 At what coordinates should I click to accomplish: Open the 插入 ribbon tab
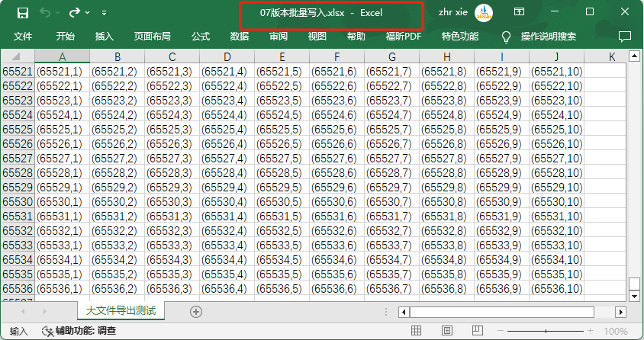pos(105,37)
